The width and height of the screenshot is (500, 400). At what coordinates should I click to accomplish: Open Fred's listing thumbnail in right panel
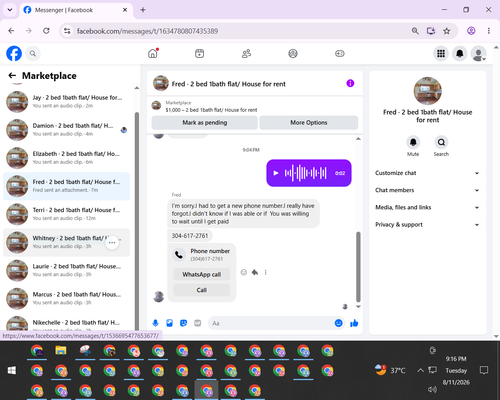click(x=427, y=91)
